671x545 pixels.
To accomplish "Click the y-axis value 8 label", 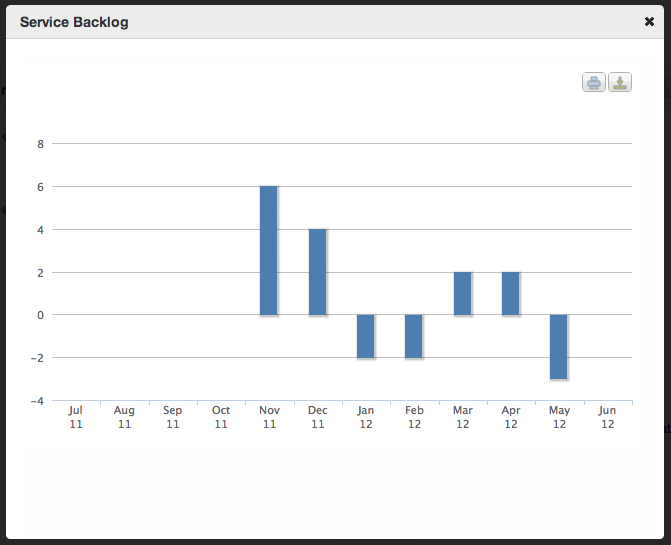I will [41, 144].
